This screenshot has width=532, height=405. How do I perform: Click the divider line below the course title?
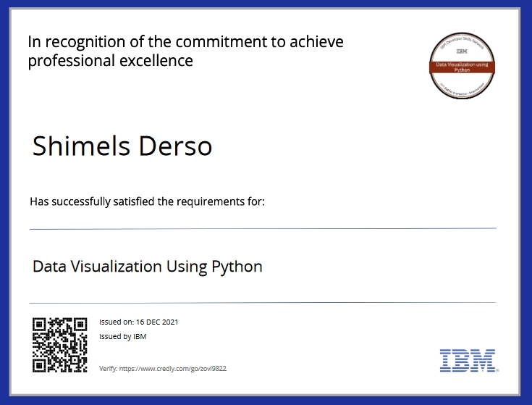pyautogui.click(x=263, y=303)
